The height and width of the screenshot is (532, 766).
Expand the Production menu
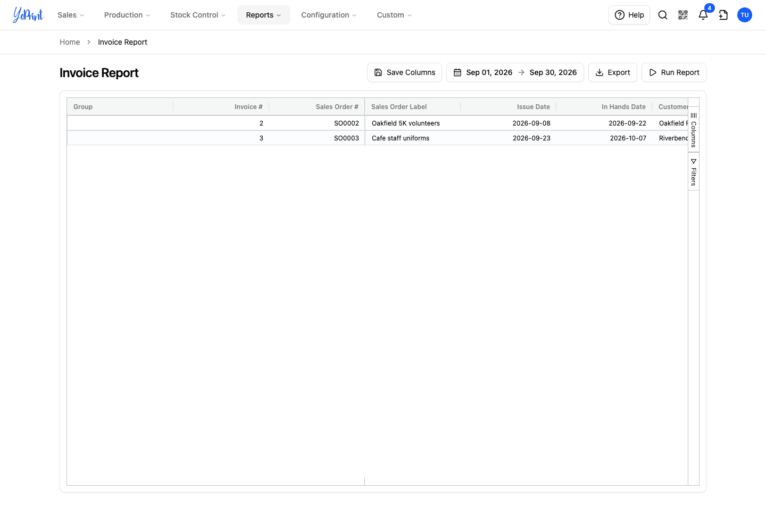coord(127,15)
